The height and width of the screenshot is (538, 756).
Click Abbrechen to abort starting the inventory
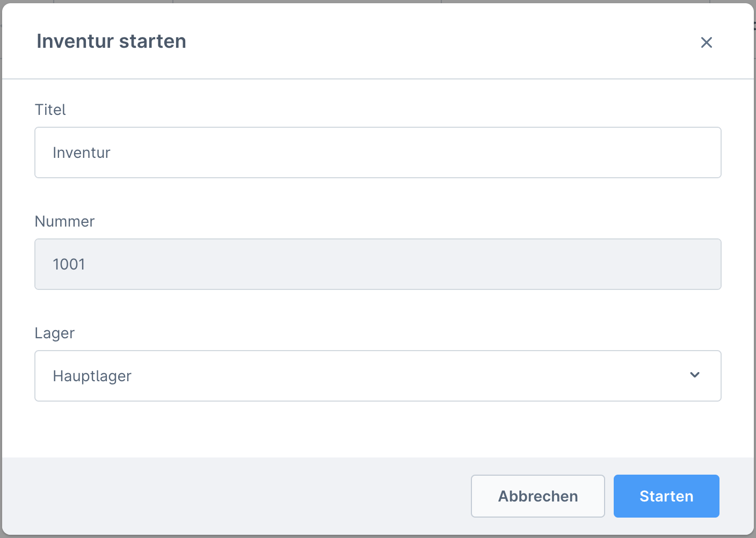[x=537, y=496]
